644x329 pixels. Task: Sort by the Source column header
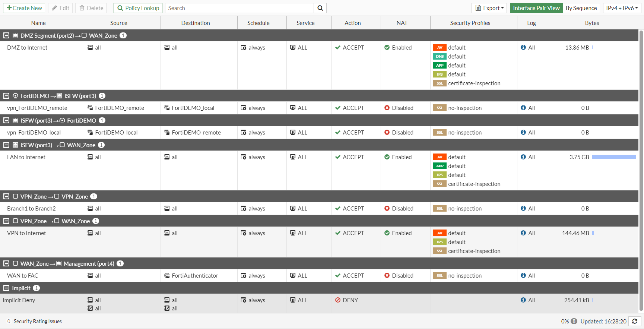[x=119, y=23]
